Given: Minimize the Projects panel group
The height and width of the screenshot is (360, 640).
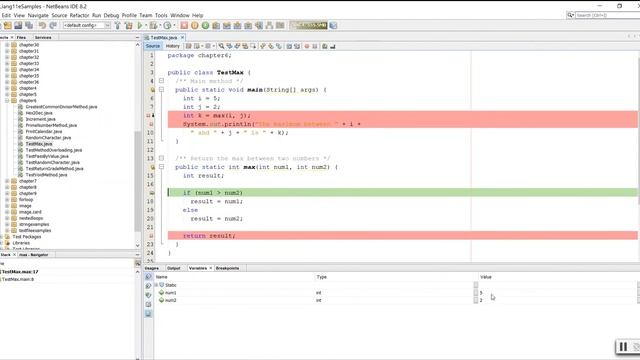Looking at the screenshot, I should [x=137, y=37].
